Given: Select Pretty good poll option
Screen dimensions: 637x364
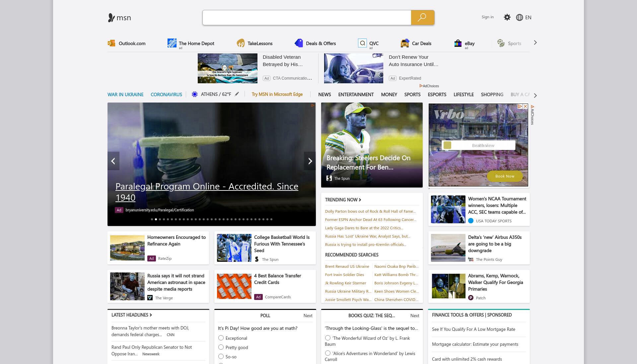Looking at the screenshot, I should (x=221, y=347).
